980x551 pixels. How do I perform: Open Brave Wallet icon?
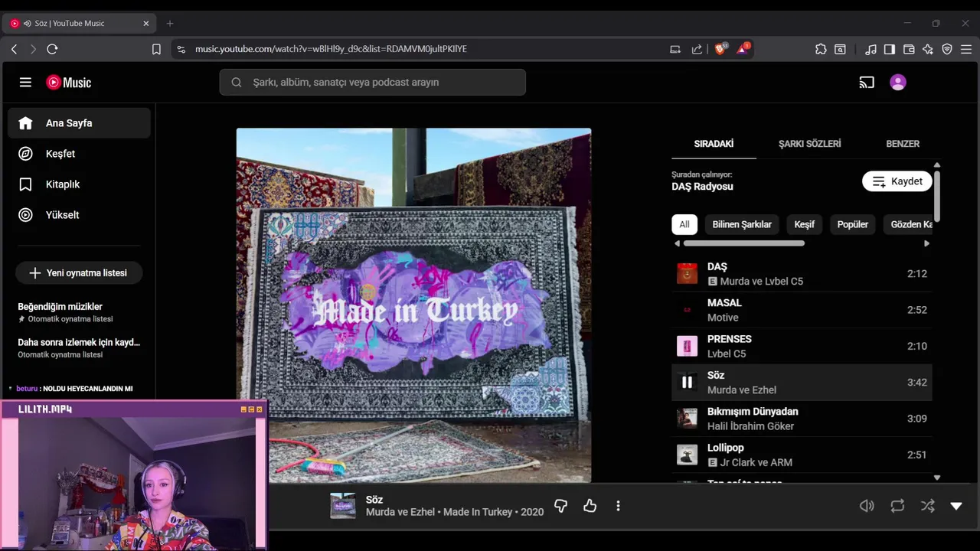coord(909,49)
